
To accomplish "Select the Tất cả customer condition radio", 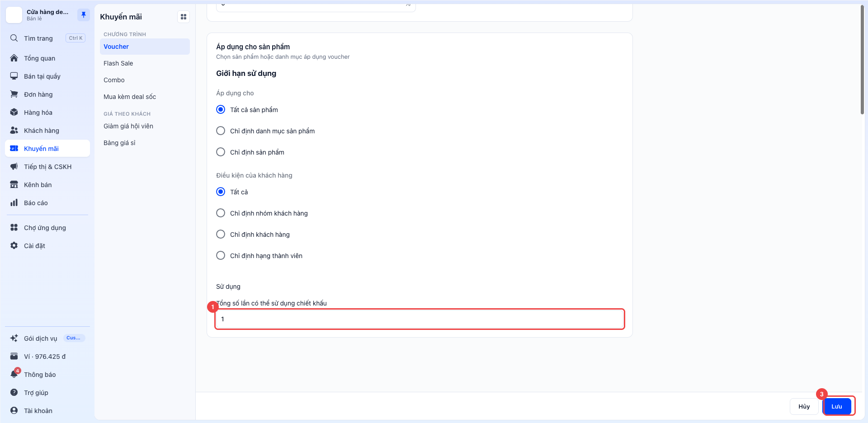I will pos(221,192).
